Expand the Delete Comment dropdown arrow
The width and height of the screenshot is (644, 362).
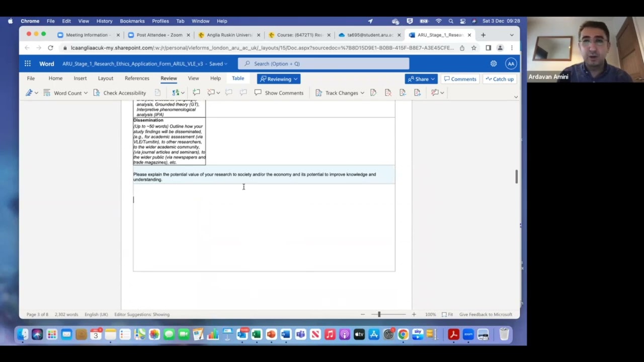[x=218, y=93]
